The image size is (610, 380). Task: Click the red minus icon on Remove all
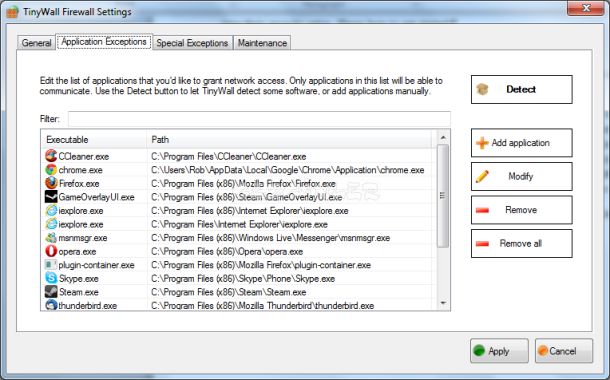coord(482,244)
